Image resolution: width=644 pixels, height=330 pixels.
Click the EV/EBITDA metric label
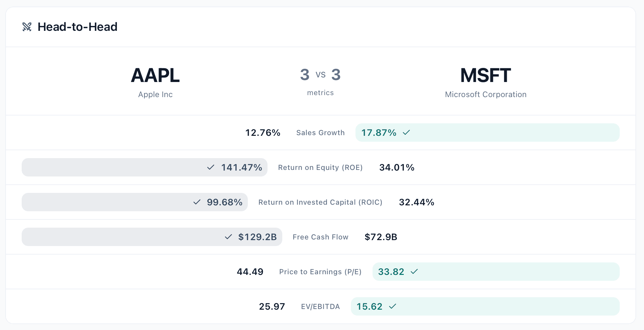[320, 306]
